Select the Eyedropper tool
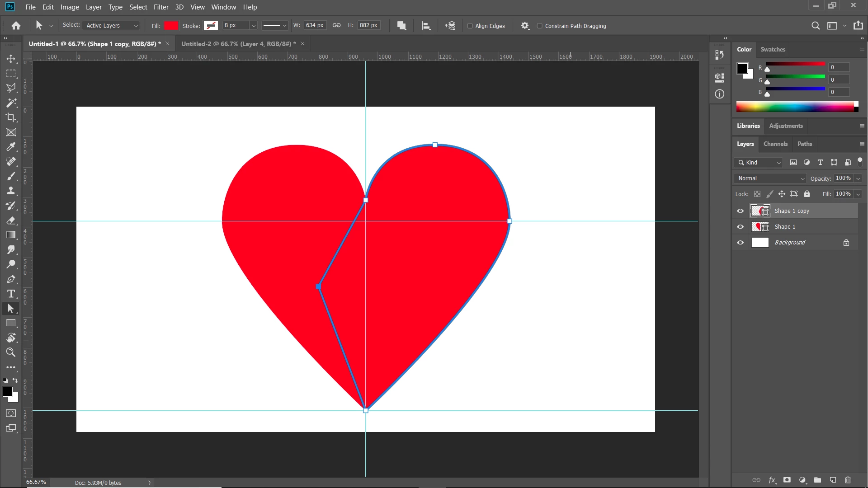 click(x=11, y=147)
